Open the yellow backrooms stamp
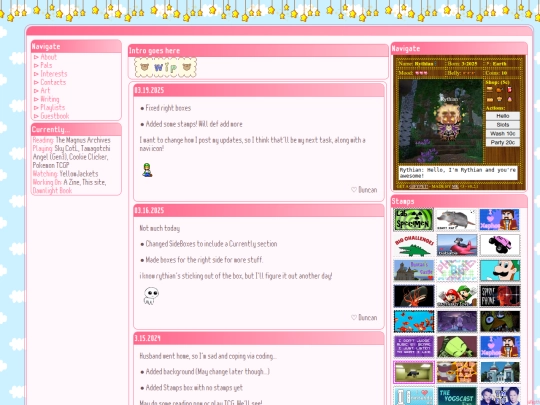 (x=414, y=372)
